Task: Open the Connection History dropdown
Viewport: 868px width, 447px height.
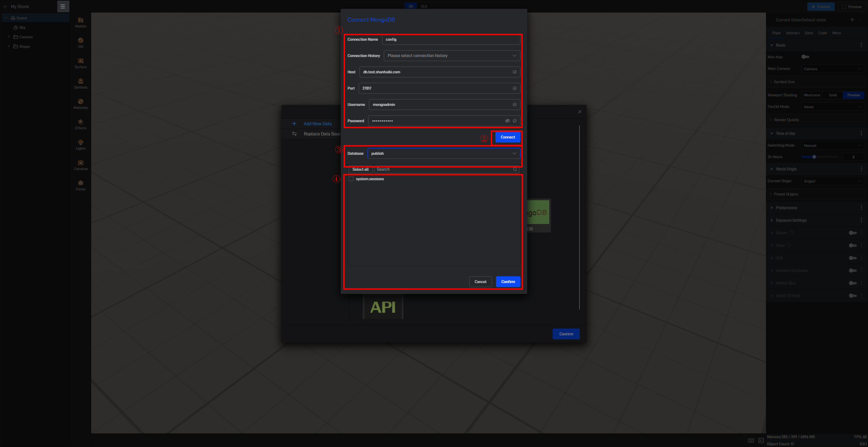Action: click(x=452, y=56)
